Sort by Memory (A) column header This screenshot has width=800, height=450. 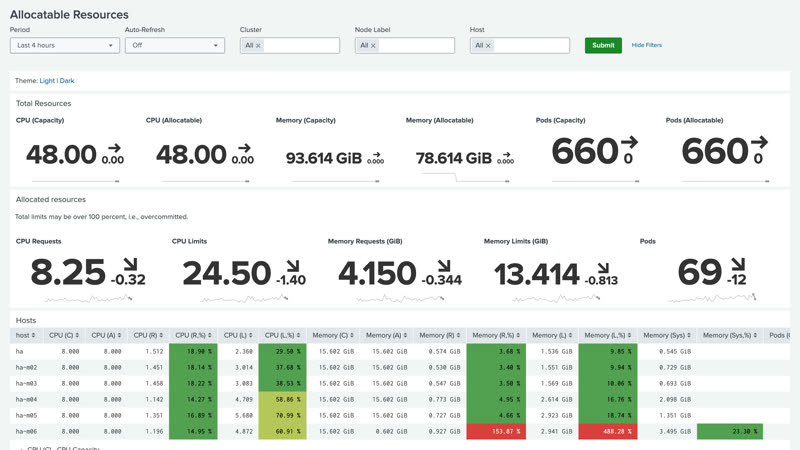tap(386, 335)
